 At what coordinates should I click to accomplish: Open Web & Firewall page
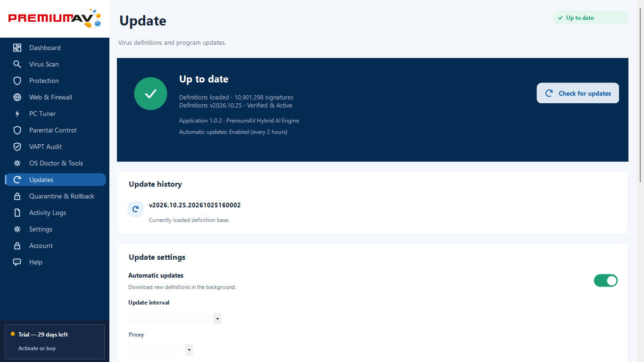[x=55, y=97]
